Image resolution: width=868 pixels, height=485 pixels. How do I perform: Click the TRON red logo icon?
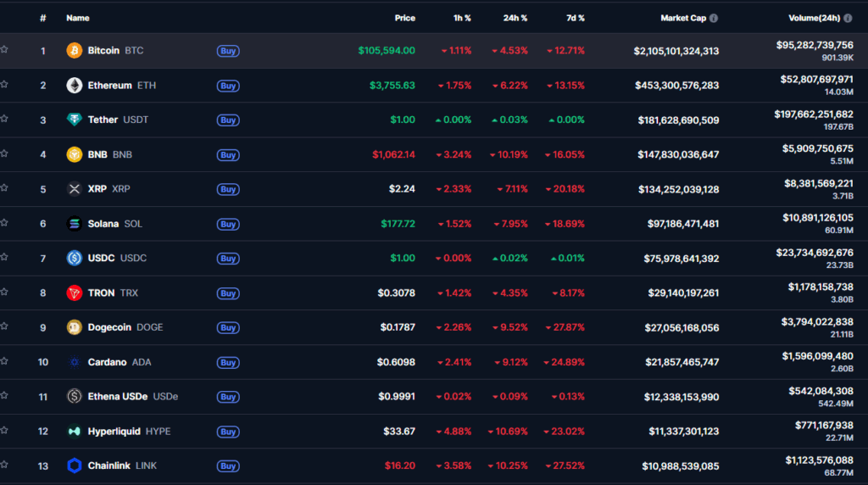point(75,293)
